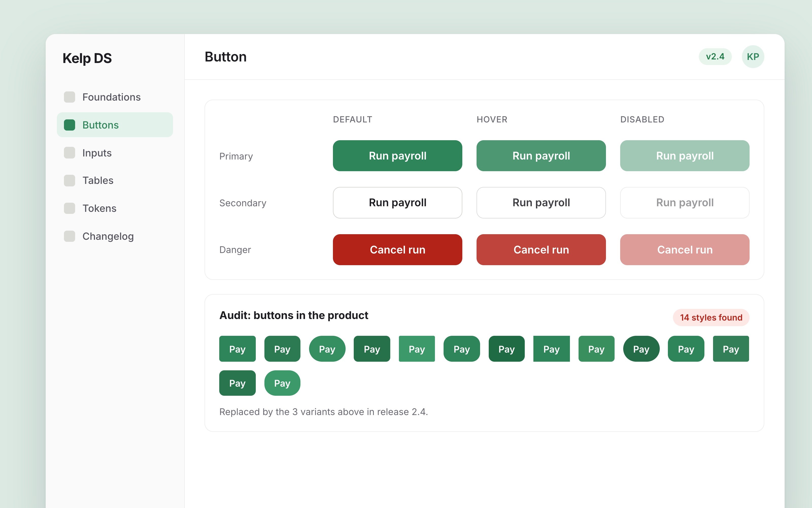Screen dimensions: 812x508
Task: Click the Secondary default Run payroll button
Action: pyautogui.click(x=397, y=203)
